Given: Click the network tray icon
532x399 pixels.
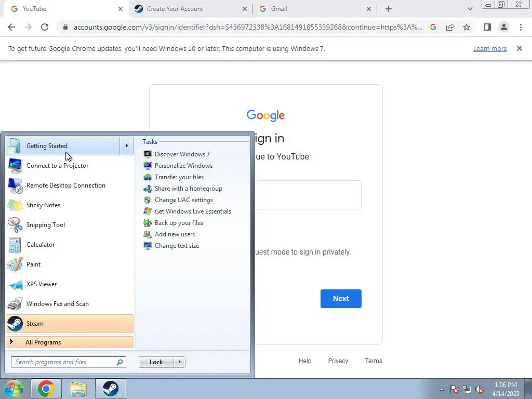Looking at the screenshot, I should coord(467,389).
